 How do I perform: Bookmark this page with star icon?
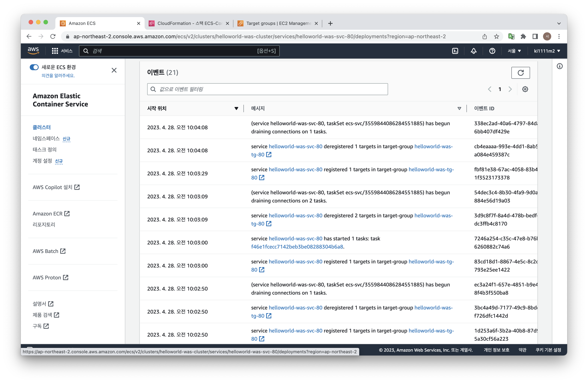point(496,37)
